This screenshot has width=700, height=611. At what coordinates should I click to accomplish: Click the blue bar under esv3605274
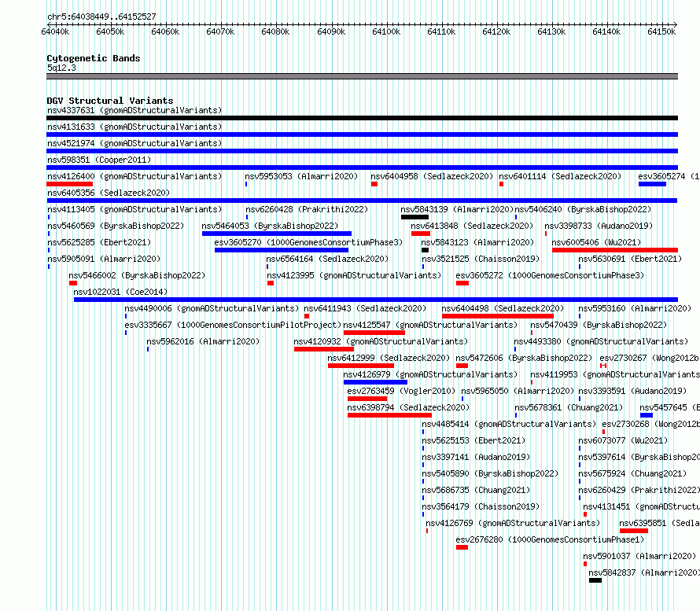coord(652,184)
